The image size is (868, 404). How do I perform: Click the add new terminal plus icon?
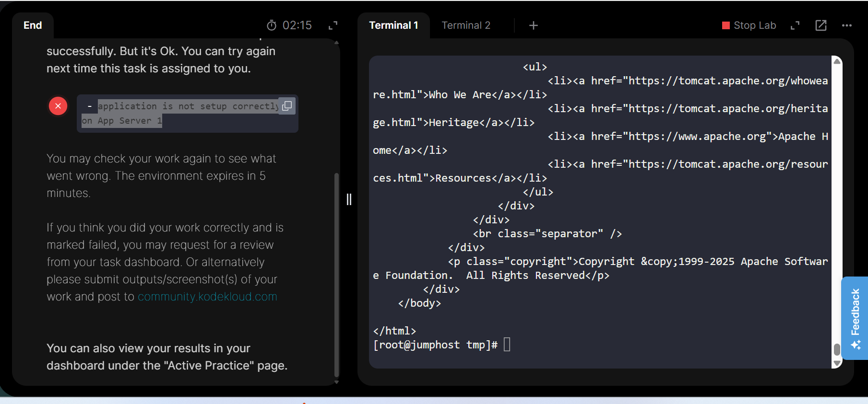533,25
